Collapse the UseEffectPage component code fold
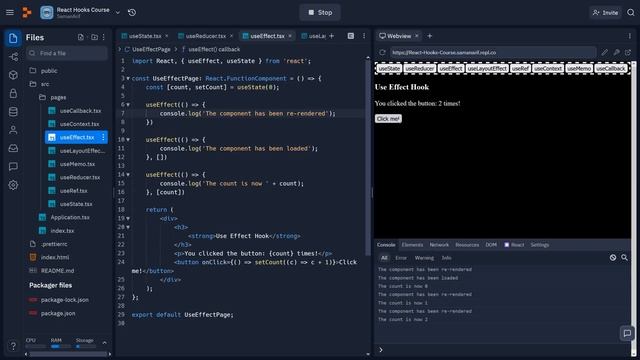Image resolution: width=640 pixels, height=360 pixels. point(128,78)
